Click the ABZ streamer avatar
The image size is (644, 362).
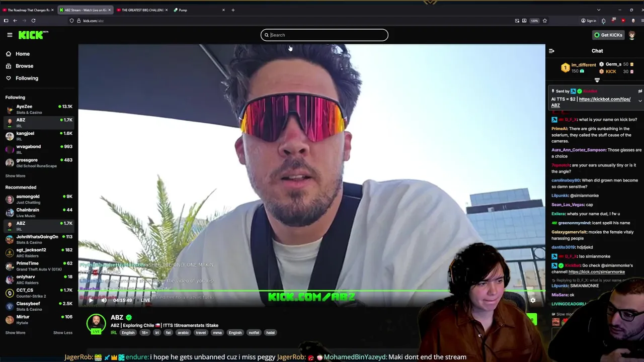(96, 323)
